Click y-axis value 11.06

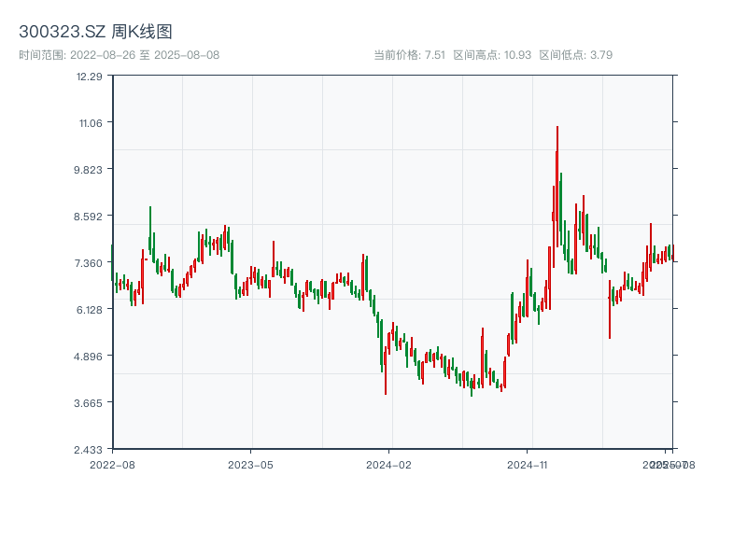[x=91, y=123]
